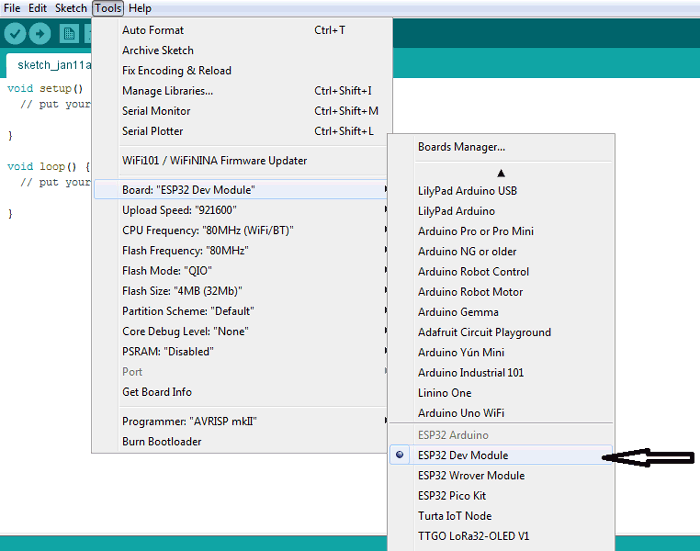Open the Sketch menu
The width and height of the screenshot is (700, 551).
tap(71, 8)
